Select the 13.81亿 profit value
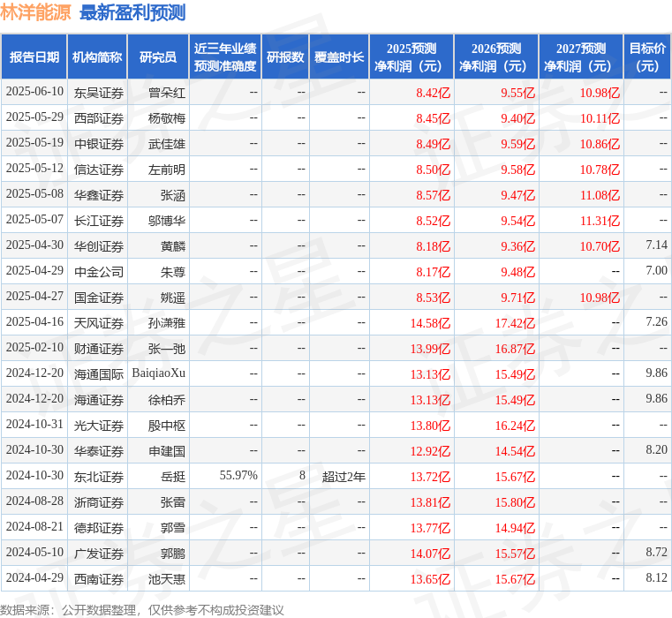Viewport: 672px width, 618px height. coord(430,502)
